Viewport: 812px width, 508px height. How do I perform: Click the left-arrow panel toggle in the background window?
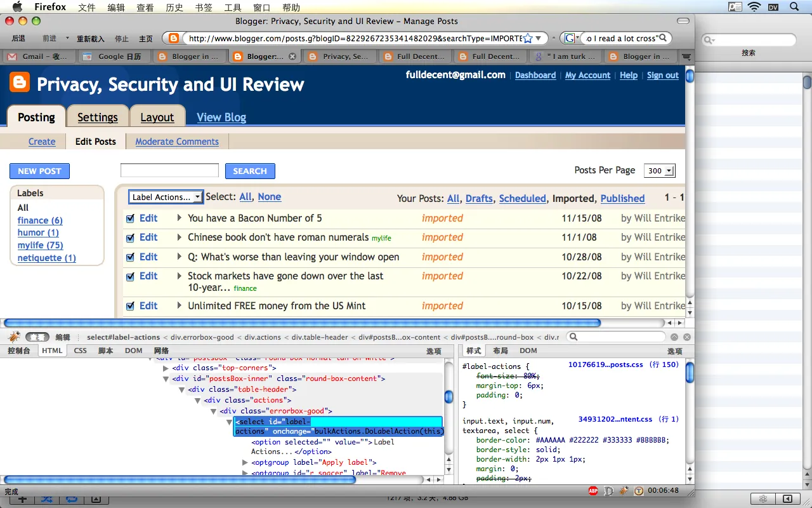[787, 498]
